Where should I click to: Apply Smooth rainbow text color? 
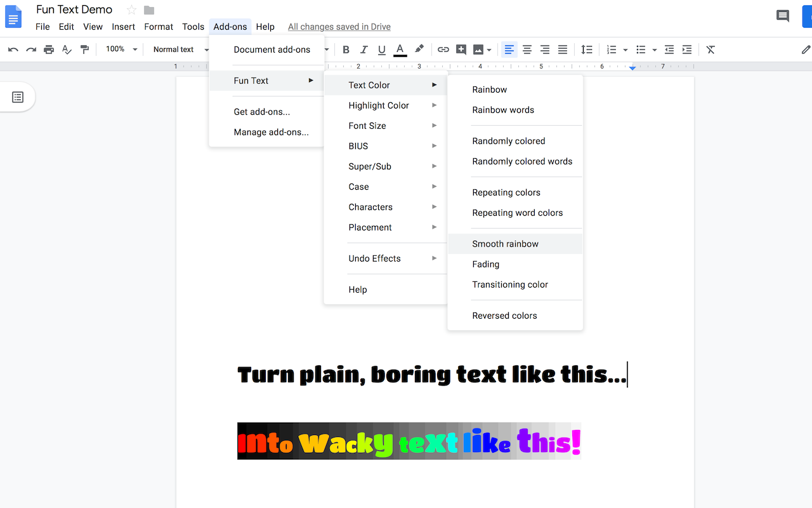point(515,244)
